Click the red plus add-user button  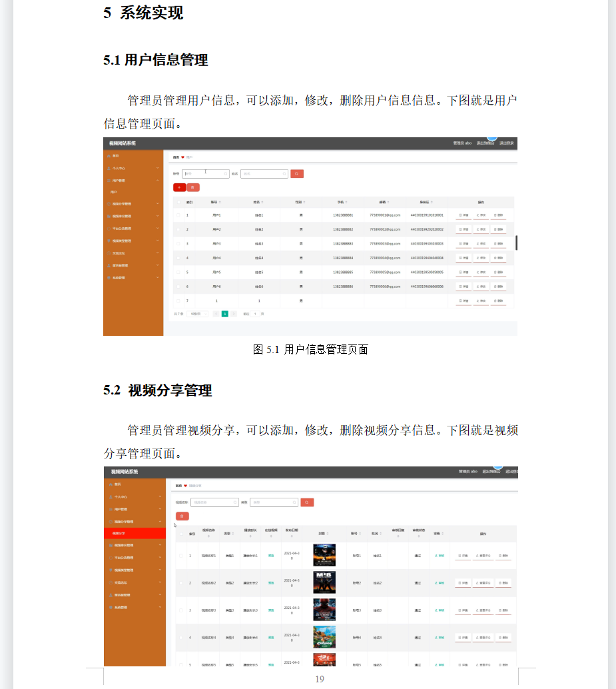[x=179, y=187]
